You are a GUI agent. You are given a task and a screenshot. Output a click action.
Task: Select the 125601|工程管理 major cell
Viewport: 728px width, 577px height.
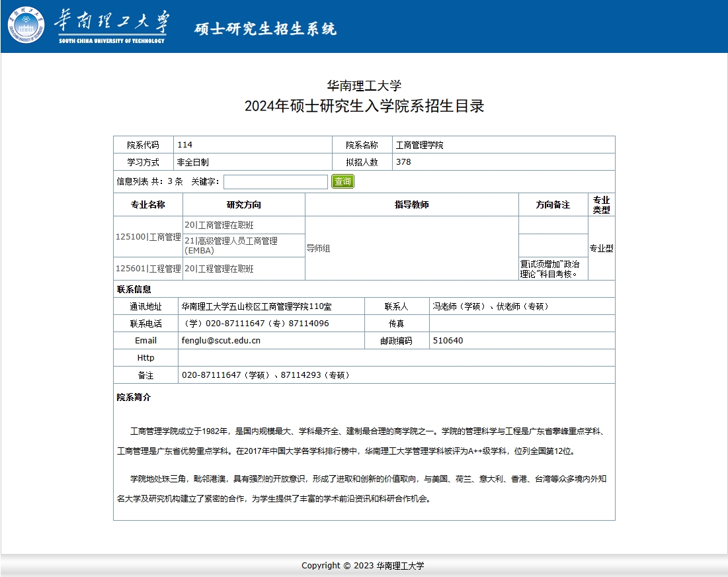coord(148,269)
